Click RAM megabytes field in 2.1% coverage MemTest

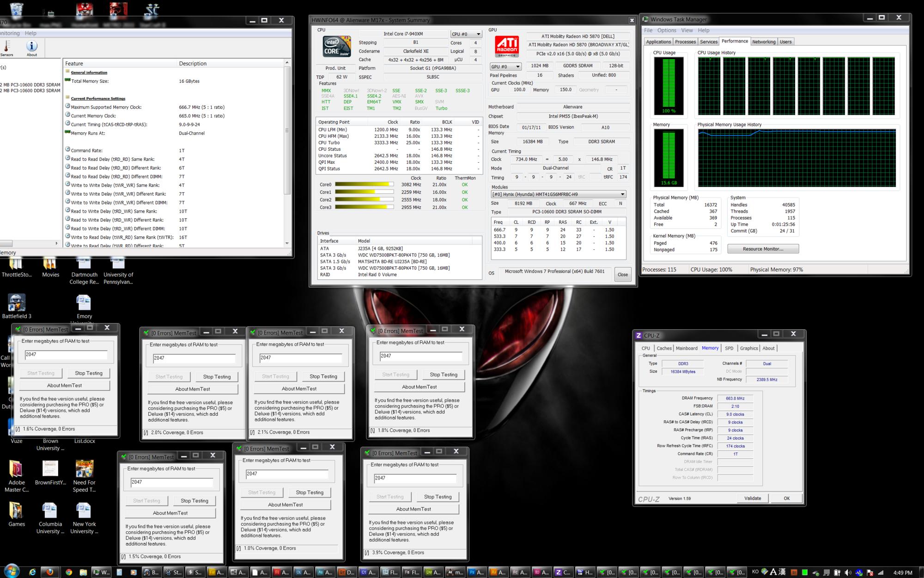click(300, 357)
